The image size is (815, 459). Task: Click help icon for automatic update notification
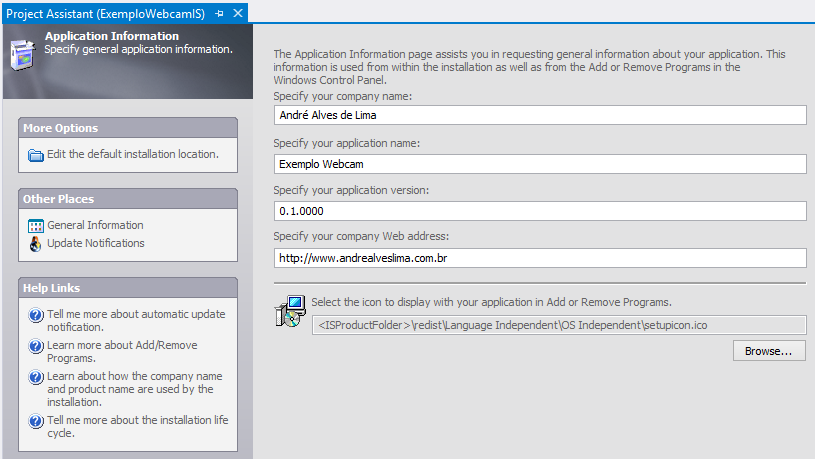tap(36, 315)
